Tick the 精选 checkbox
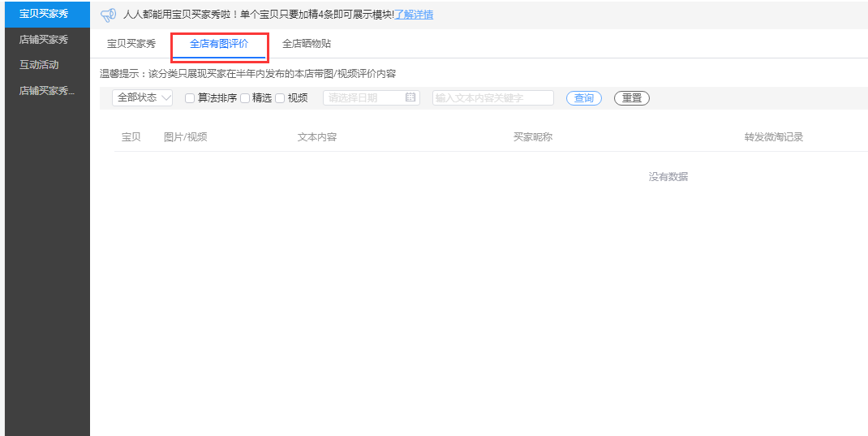868x436 pixels. [245, 98]
